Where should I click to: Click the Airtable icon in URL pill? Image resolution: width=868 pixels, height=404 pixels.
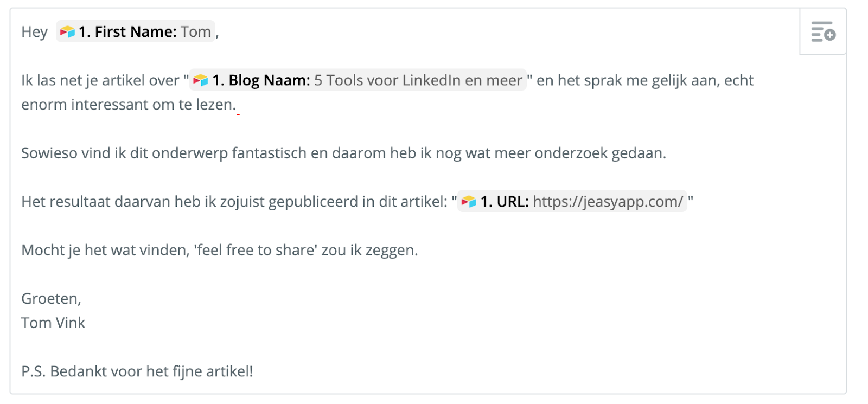click(x=469, y=202)
